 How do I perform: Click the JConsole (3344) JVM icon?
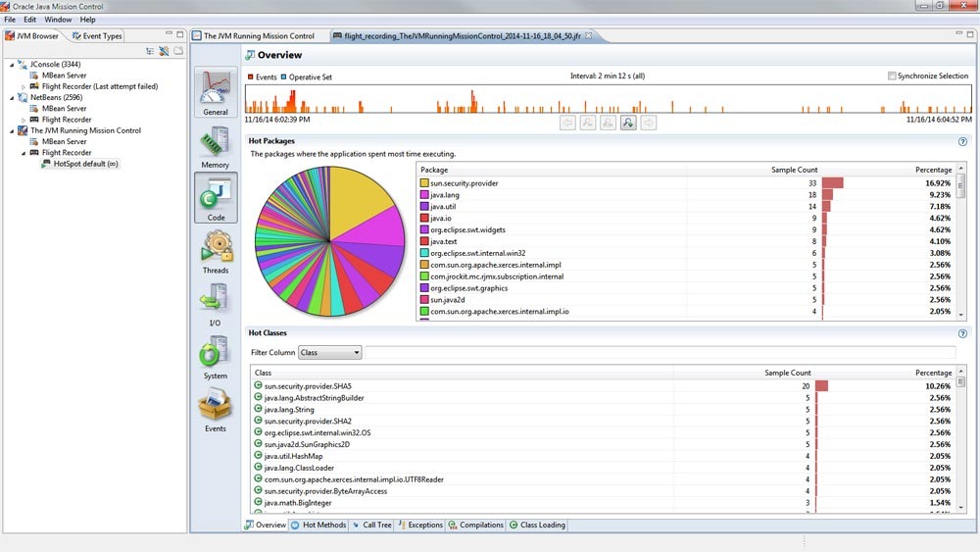(23, 65)
